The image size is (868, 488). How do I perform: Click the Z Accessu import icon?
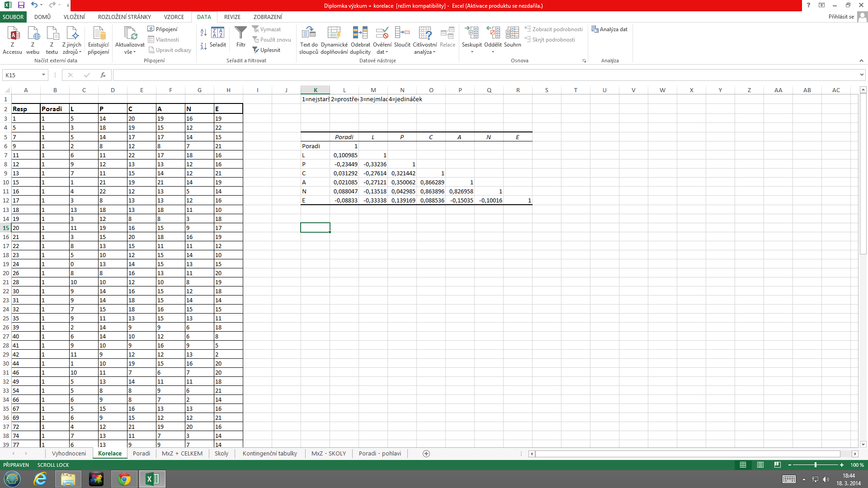point(12,40)
